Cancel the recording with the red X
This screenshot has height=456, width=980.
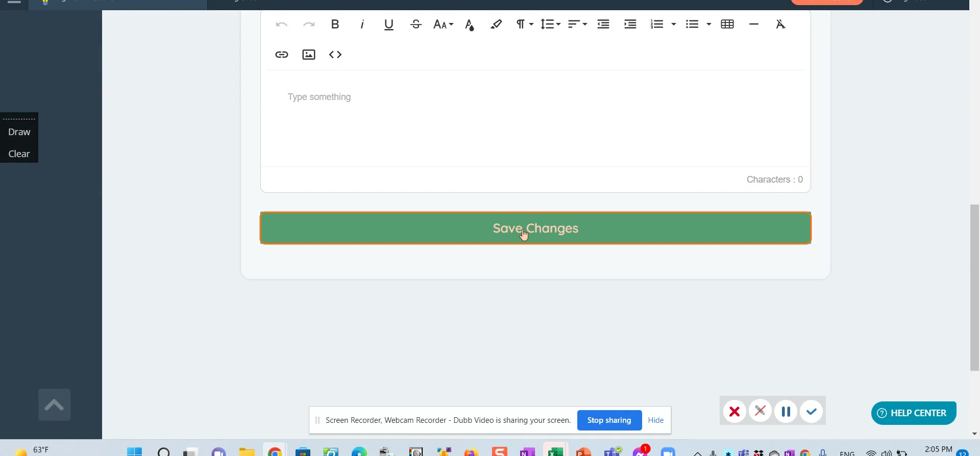tap(734, 411)
